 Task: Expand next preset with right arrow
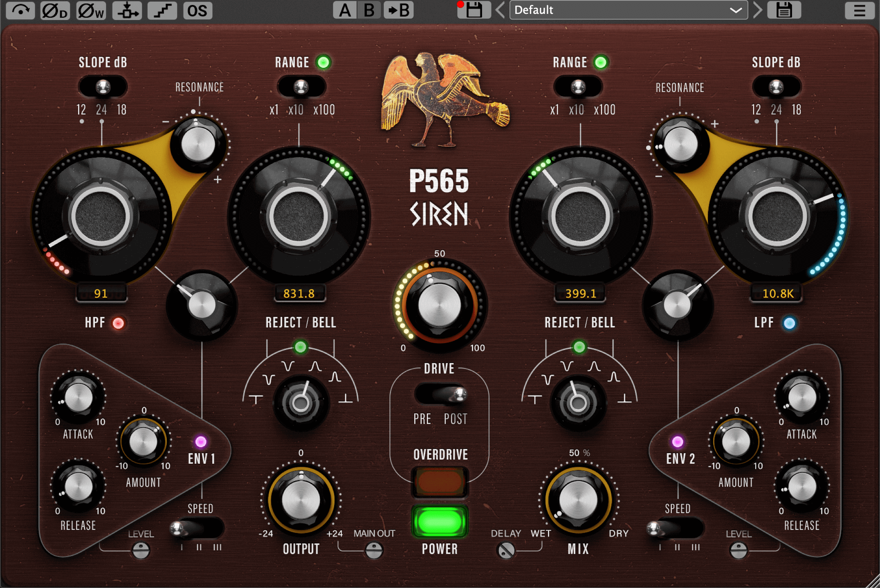coord(757,11)
